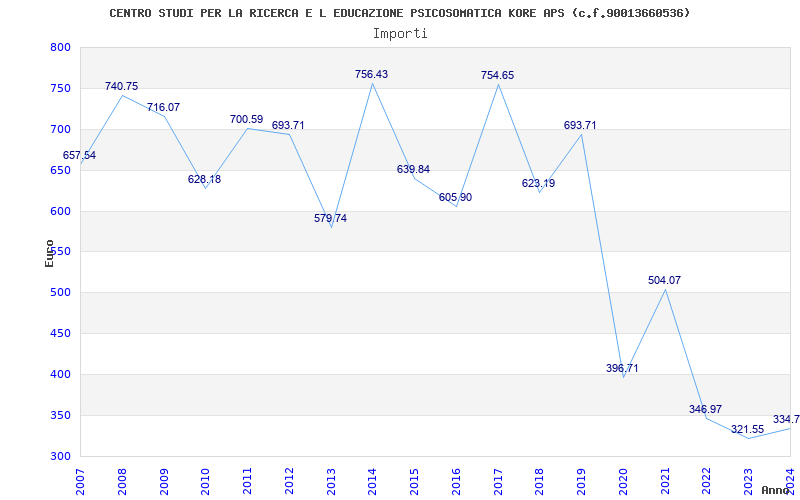The height and width of the screenshot is (500, 800).
Task: Click the x-axis year 2016
Action: tap(456, 481)
